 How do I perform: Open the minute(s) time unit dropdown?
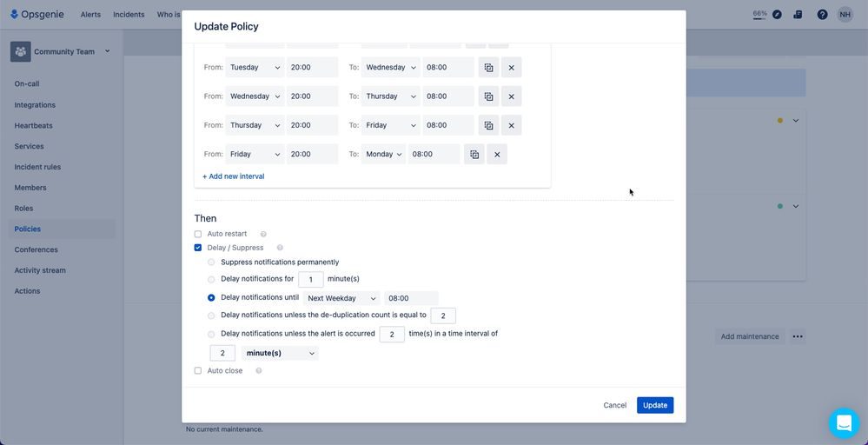click(x=280, y=353)
